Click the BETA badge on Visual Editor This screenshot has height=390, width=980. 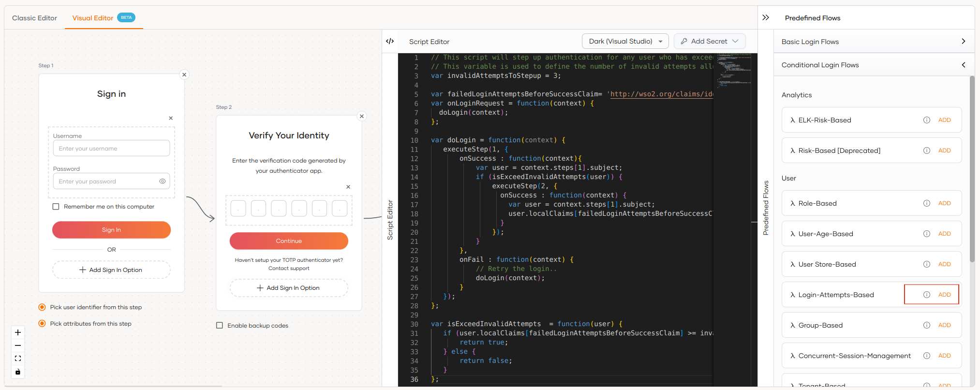[126, 17]
